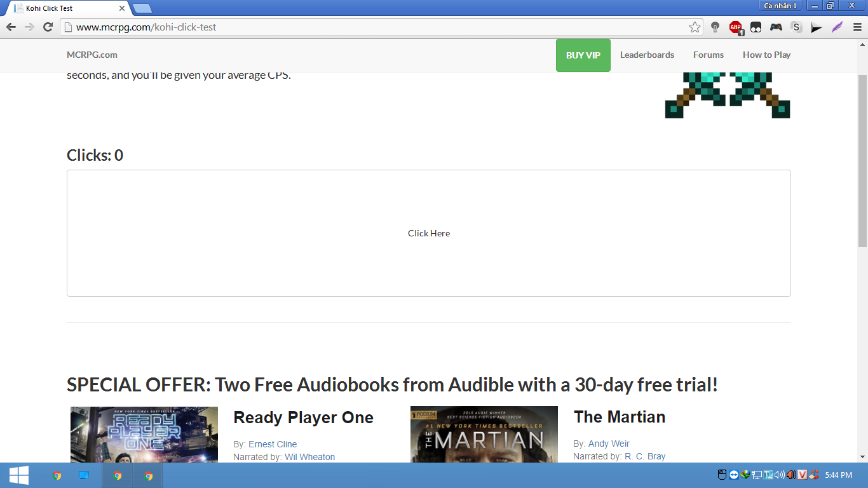Image resolution: width=868 pixels, height=488 pixels.
Task: Open the Ready Player One cover image
Action: (144, 435)
